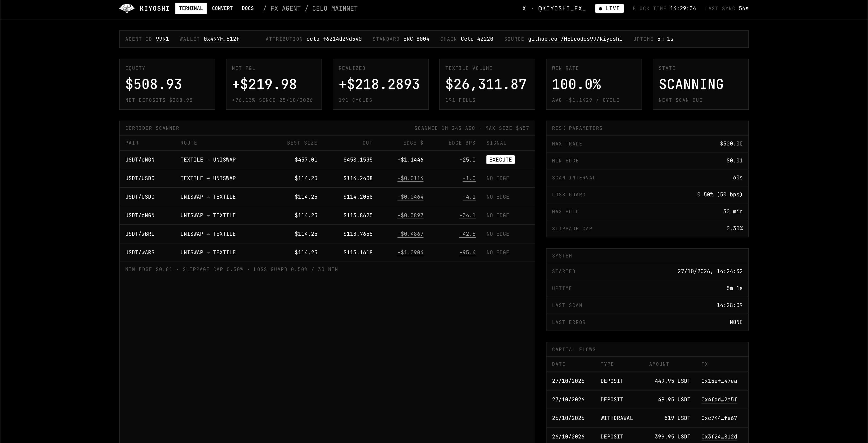Click the celo_f6214d29d540 attribution value
This screenshot has width=868, height=443.
click(x=334, y=39)
